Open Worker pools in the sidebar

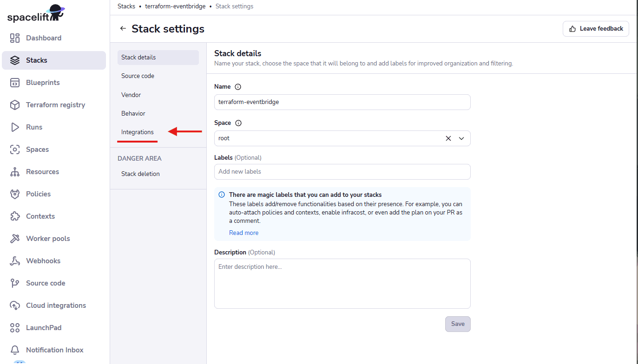click(54, 239)
